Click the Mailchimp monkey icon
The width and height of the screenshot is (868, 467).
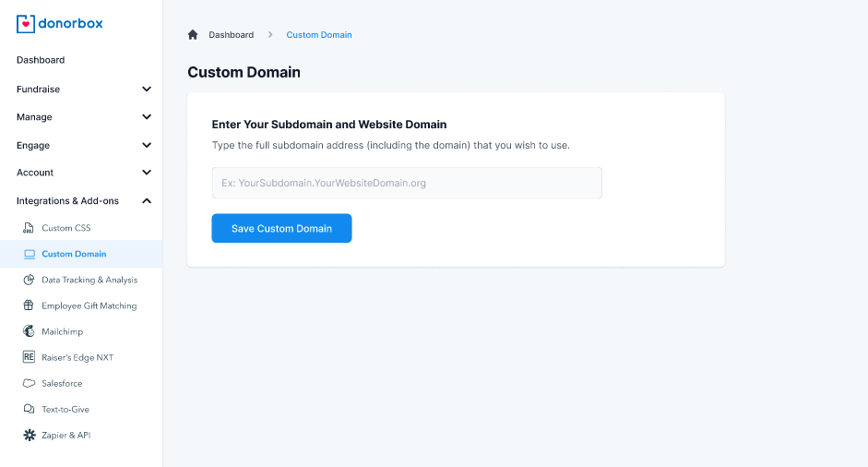[29, 331]
